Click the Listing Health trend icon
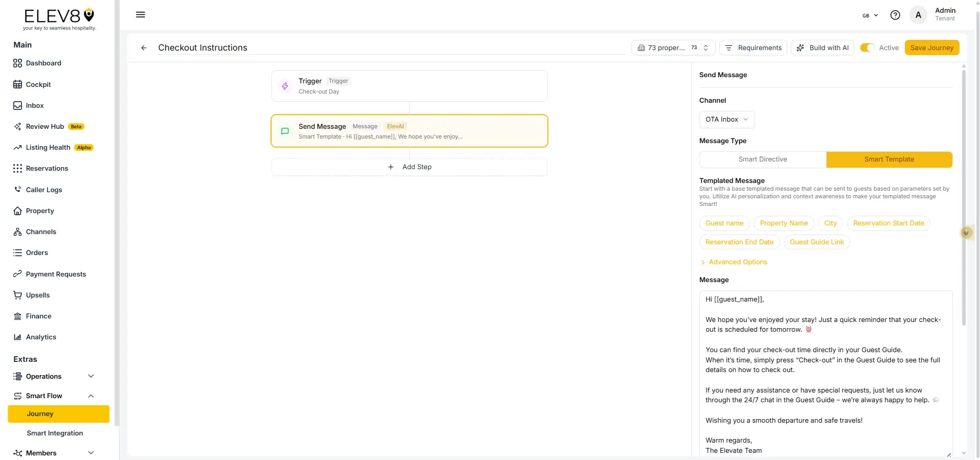The height and width of the screenshot is (460, 980). coord(17,147)
